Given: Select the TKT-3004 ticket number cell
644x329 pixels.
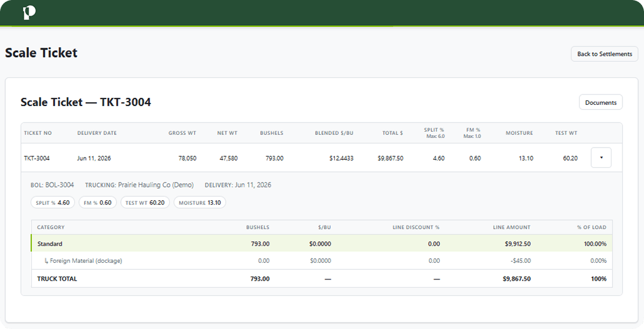Looking at the screenshot, I should (x=37, y=158).
